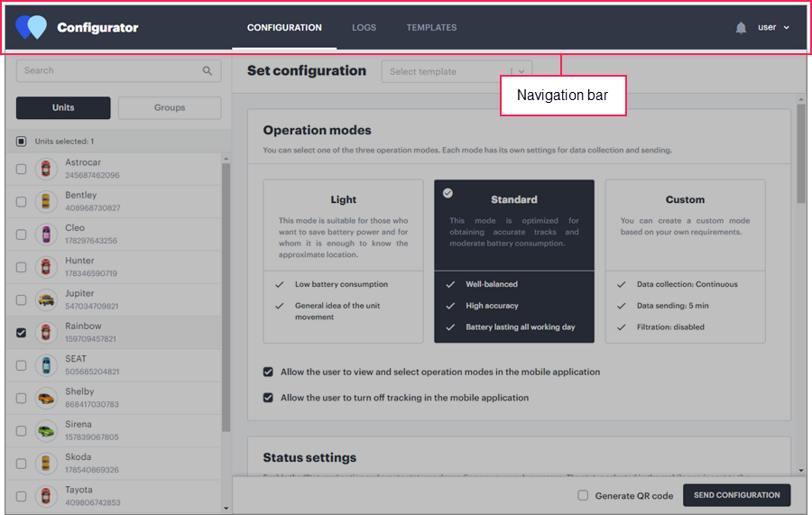Click the SEAT blue car icon

pos(46,365)
